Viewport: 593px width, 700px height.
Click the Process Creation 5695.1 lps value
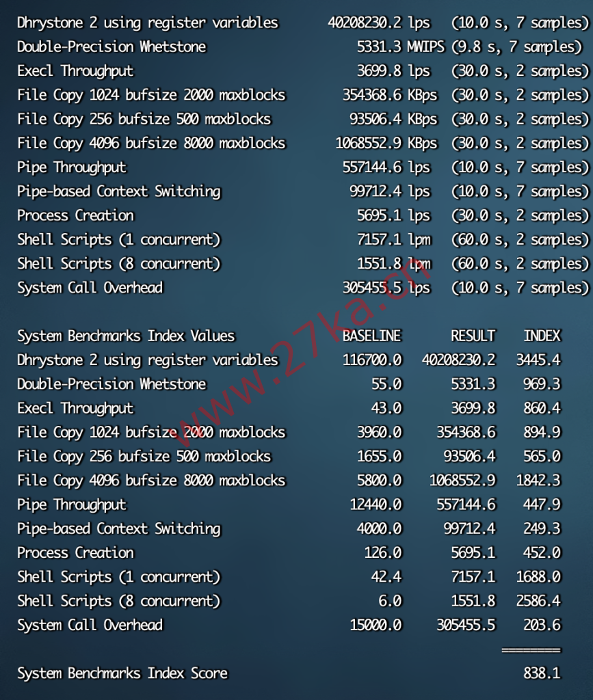point(393,215)
